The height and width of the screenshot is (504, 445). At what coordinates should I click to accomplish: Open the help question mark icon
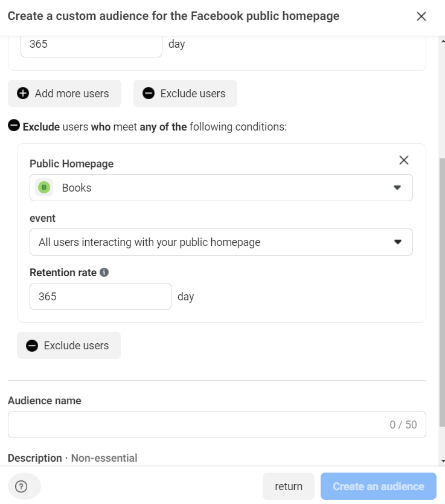(21, 486)
